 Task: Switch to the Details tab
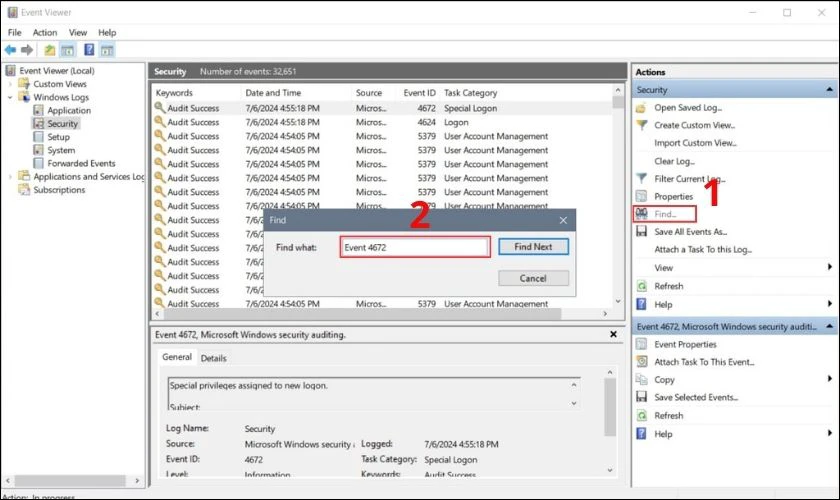[x=213, y=358]
